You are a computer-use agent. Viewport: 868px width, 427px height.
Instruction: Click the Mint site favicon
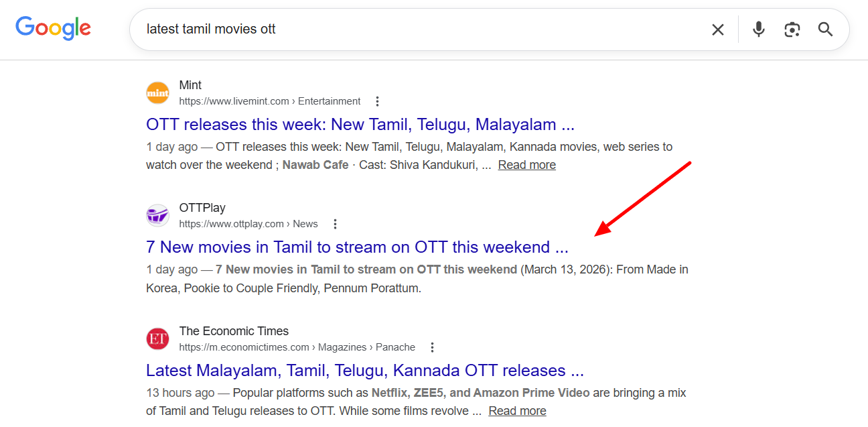(157, 93)
